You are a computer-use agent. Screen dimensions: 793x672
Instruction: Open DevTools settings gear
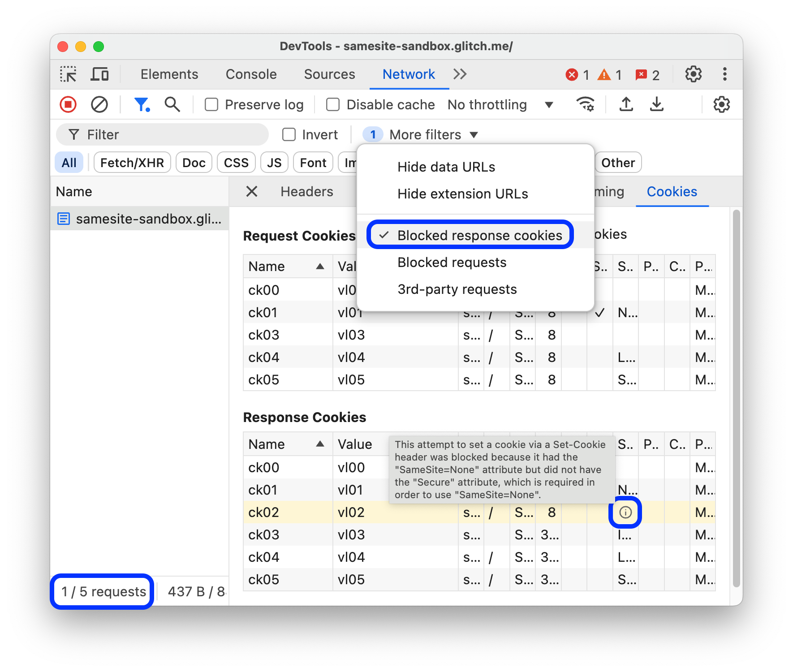point(693,74)
